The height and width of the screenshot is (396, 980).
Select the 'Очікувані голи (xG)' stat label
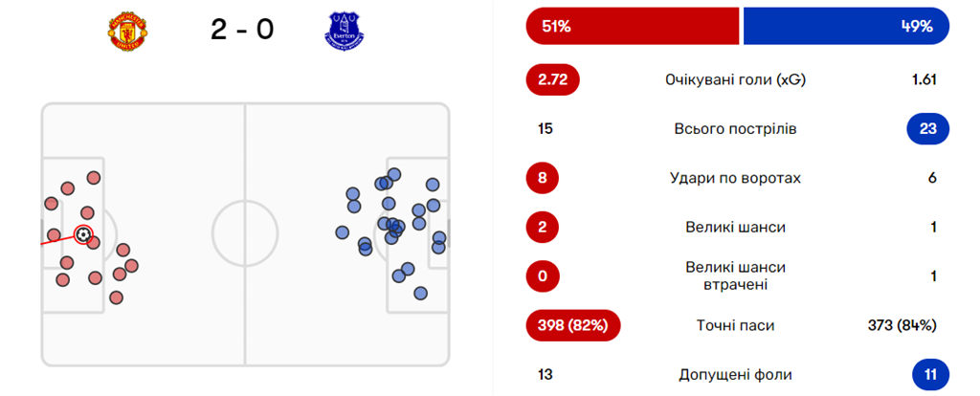[x=735, y=80]
